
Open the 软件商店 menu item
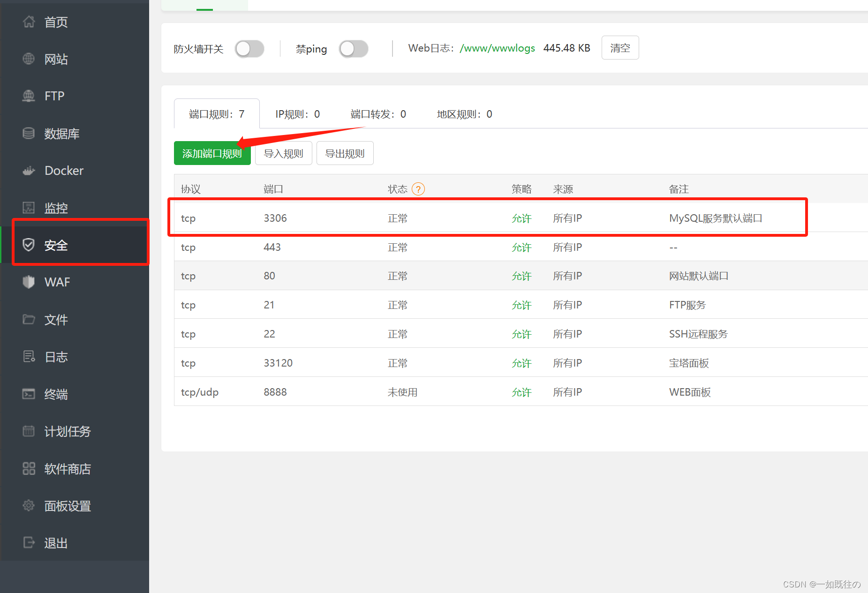[x=75, y=468]
